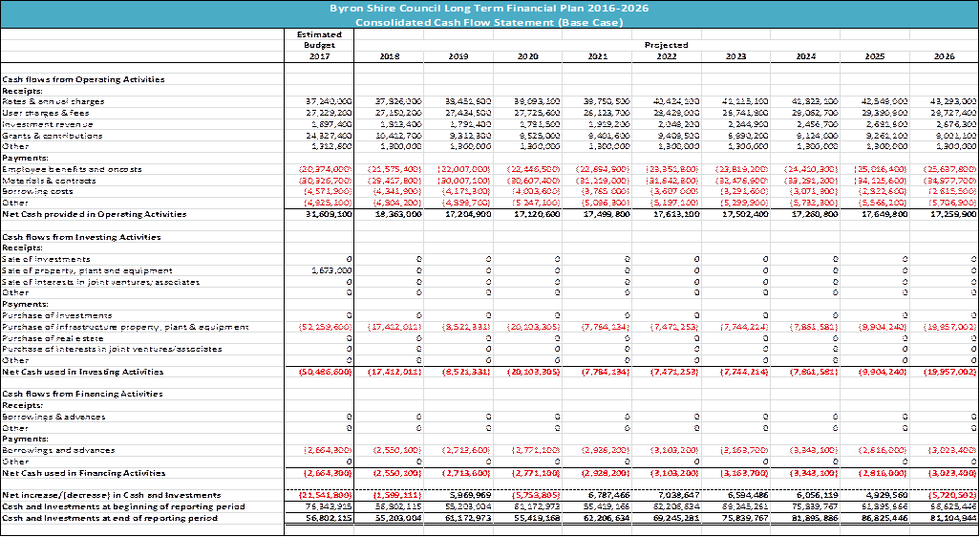Select the 2024 year column header
Viewport: 980px width, 537px height.
click(x=805, y=55)
